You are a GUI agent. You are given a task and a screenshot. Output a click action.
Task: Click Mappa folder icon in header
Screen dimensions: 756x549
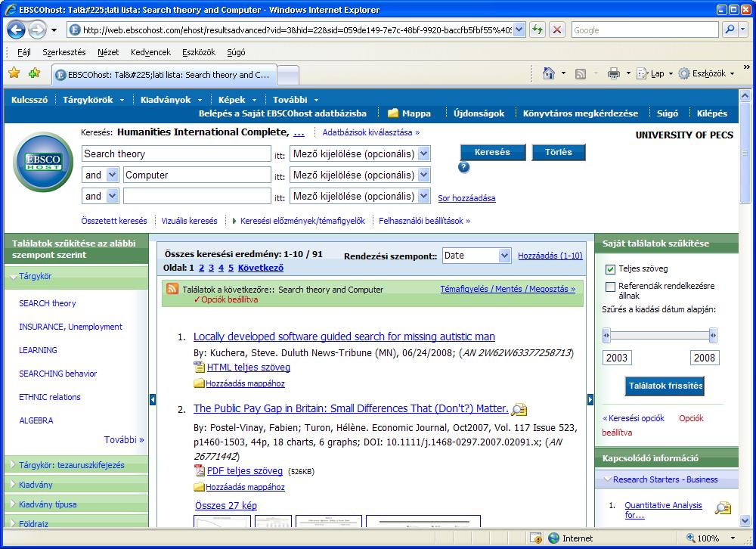click(x=393, y=113)
